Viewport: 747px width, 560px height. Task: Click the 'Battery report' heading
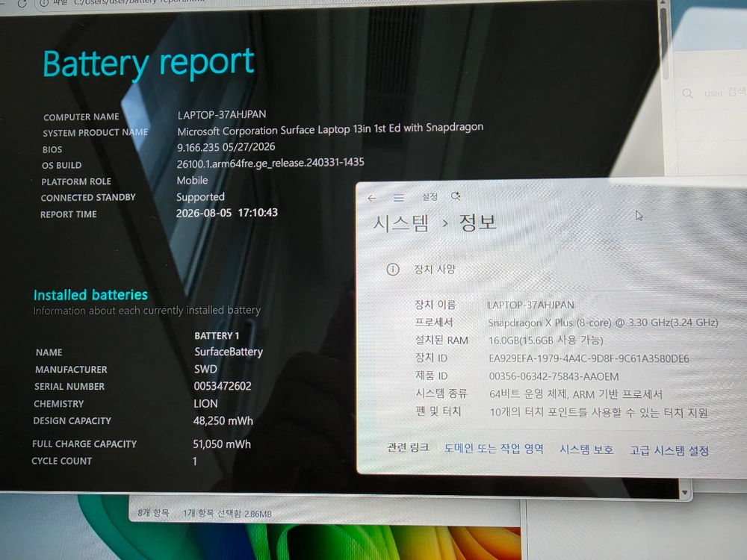[x=149, y=63]
